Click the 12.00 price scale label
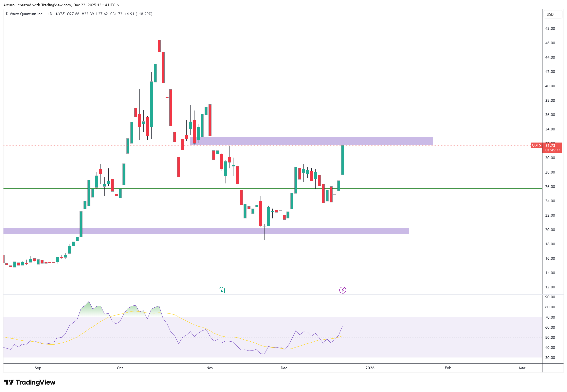 tap(550, 287)
